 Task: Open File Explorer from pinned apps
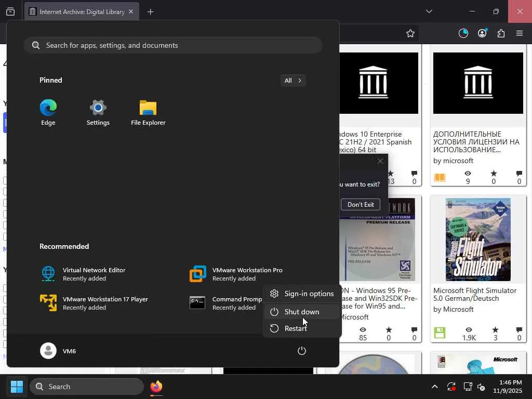(148, 113)
